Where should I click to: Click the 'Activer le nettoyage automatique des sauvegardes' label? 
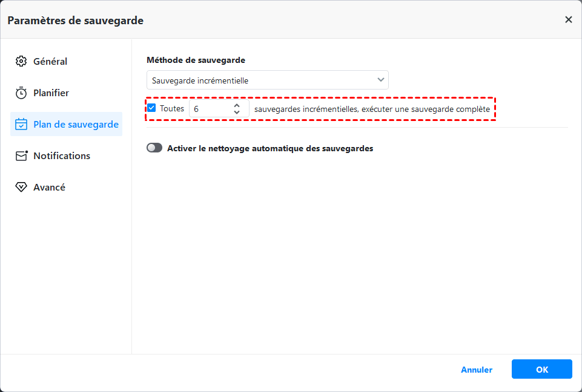pyautogui.click(x=270, y=148)
